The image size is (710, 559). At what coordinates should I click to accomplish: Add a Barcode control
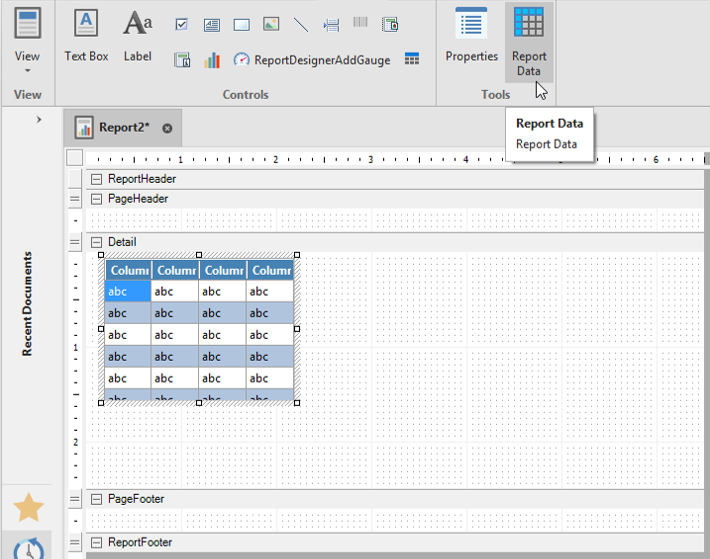[x=360, y=22]
